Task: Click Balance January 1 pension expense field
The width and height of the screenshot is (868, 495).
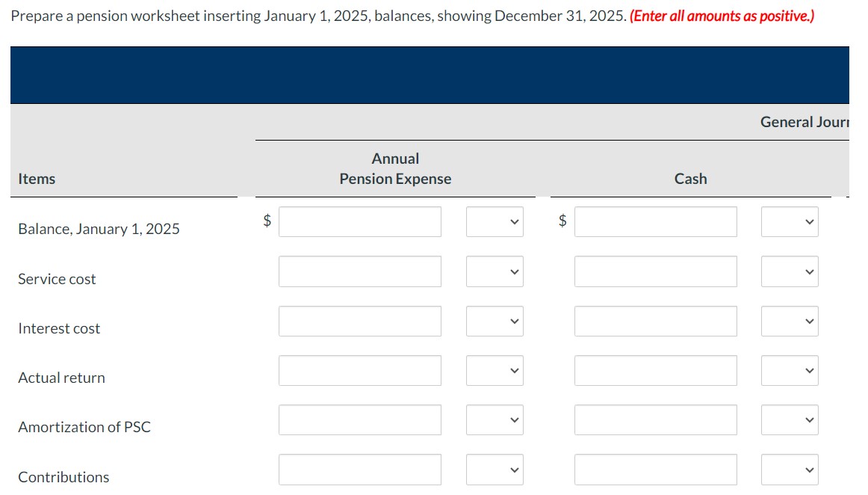Action: coord(359,222)
